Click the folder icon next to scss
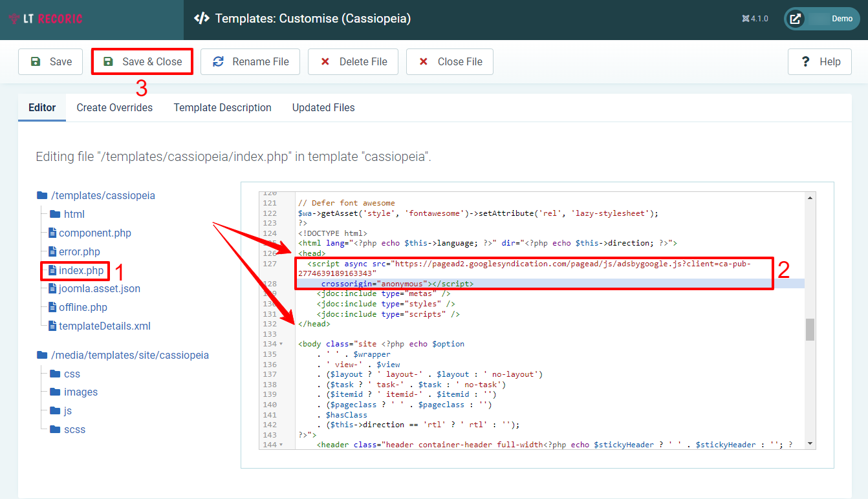The width and height of the screenshot is (868, 499). (x=55, y=429)
